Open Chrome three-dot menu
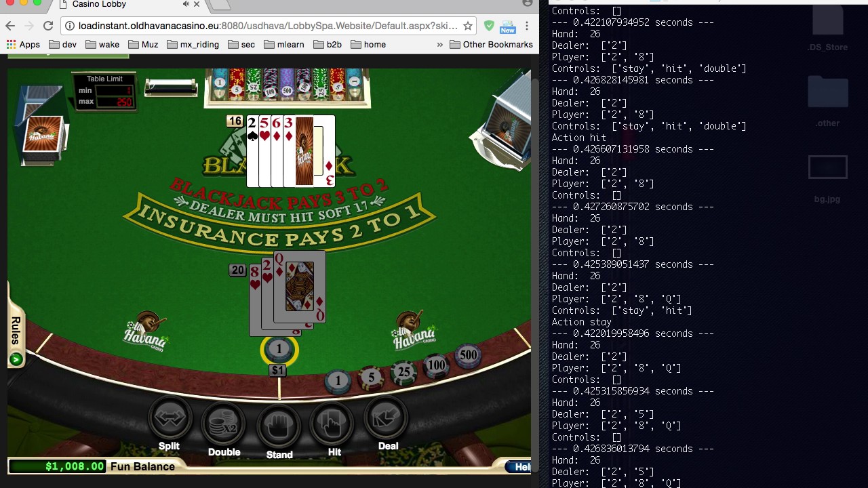Image resolution: width=868 pixels, height=488 pixels. [527, 26]
